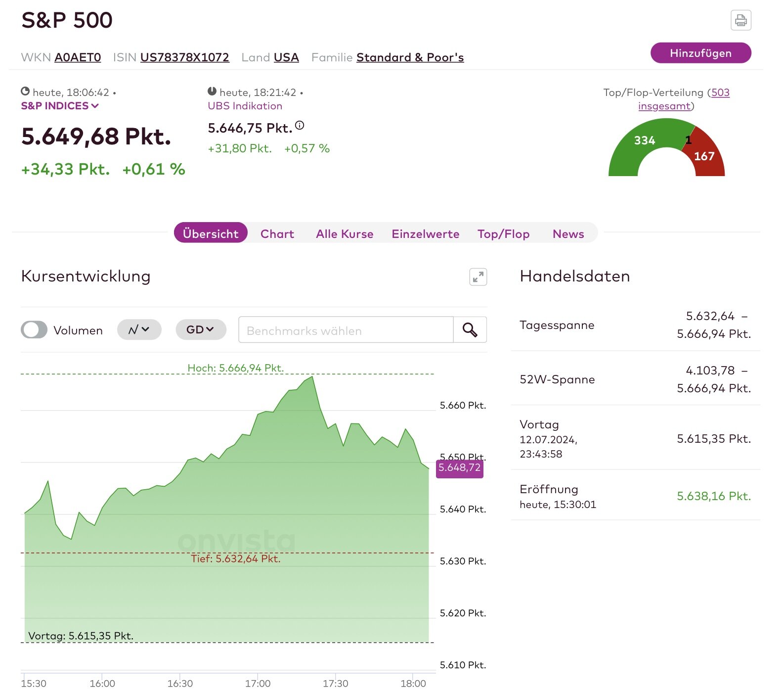
Task: Click into the Benchmarks wählen field
Action: point(346,330)
